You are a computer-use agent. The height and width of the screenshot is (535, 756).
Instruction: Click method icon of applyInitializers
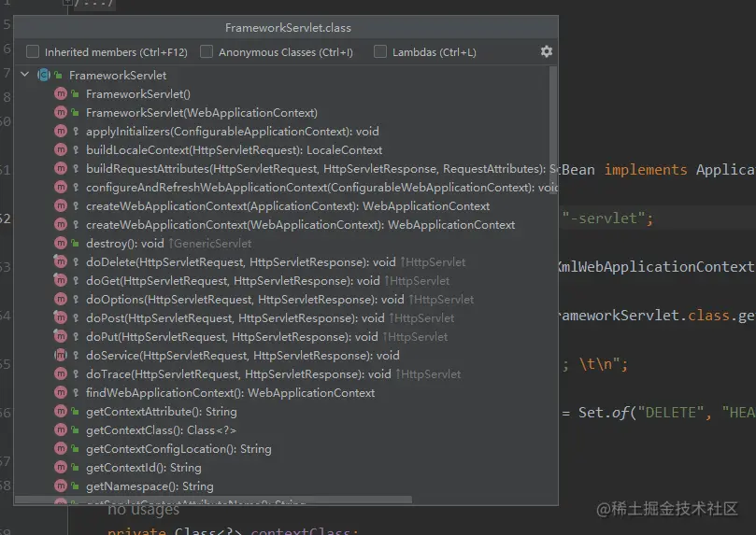61,131
